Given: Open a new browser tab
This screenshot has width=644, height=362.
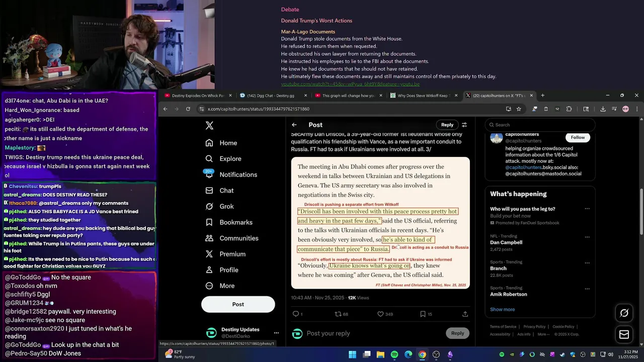Looking at the screenshot, I should click(542, 96).
